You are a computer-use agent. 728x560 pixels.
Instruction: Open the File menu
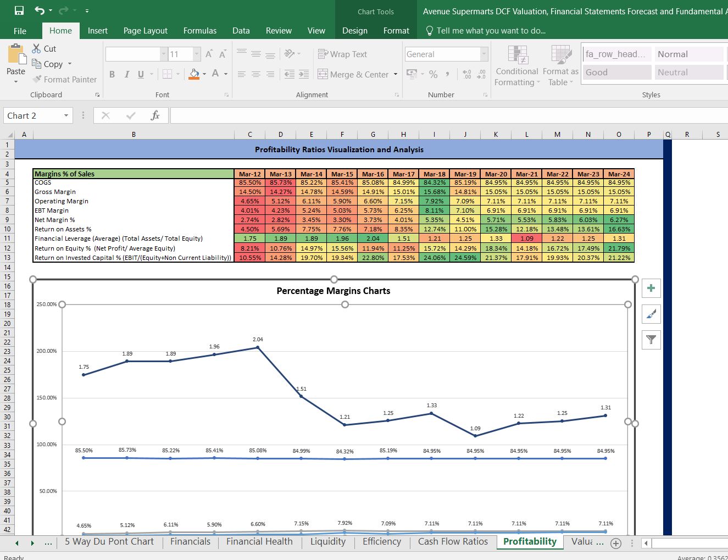point(20,31)
